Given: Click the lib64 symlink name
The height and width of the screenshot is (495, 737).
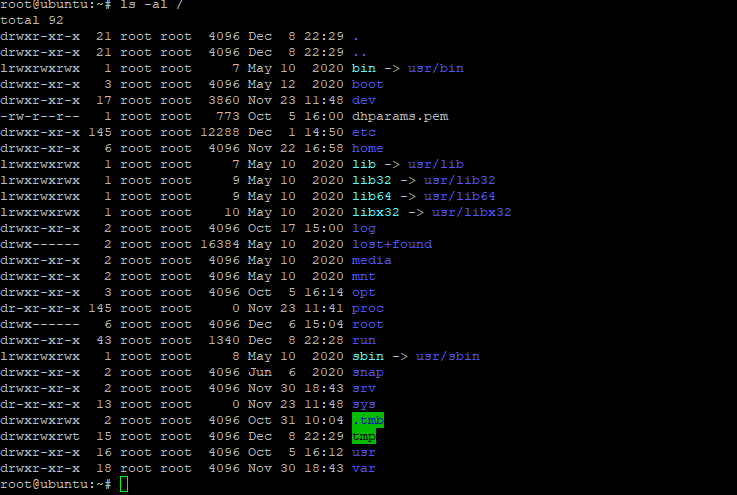Looking at the screenshot, I should pyautogui.click(x=372, y=196).
